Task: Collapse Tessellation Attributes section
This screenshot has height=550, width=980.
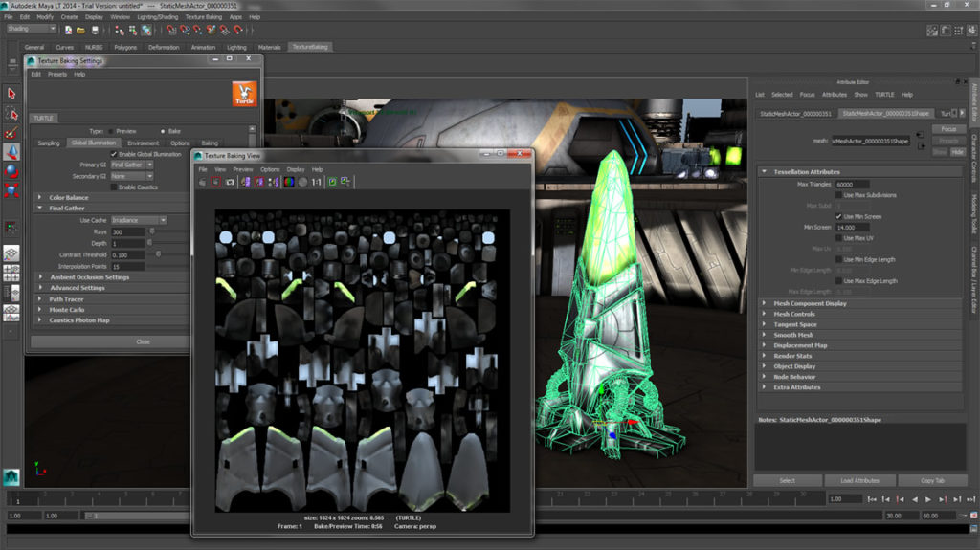Action: (x=764, y=172)
